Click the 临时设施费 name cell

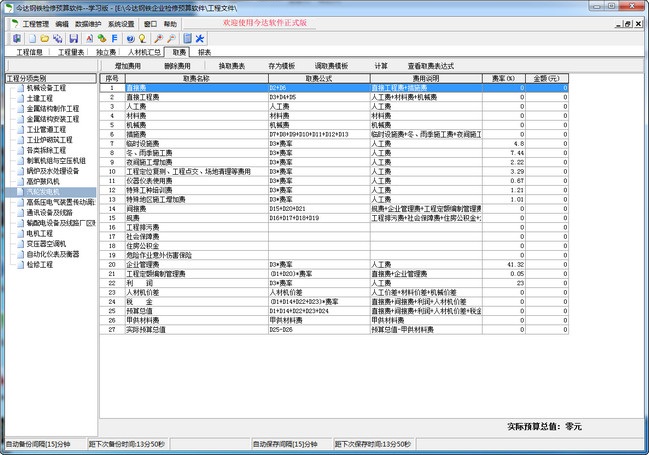[197, 144]
